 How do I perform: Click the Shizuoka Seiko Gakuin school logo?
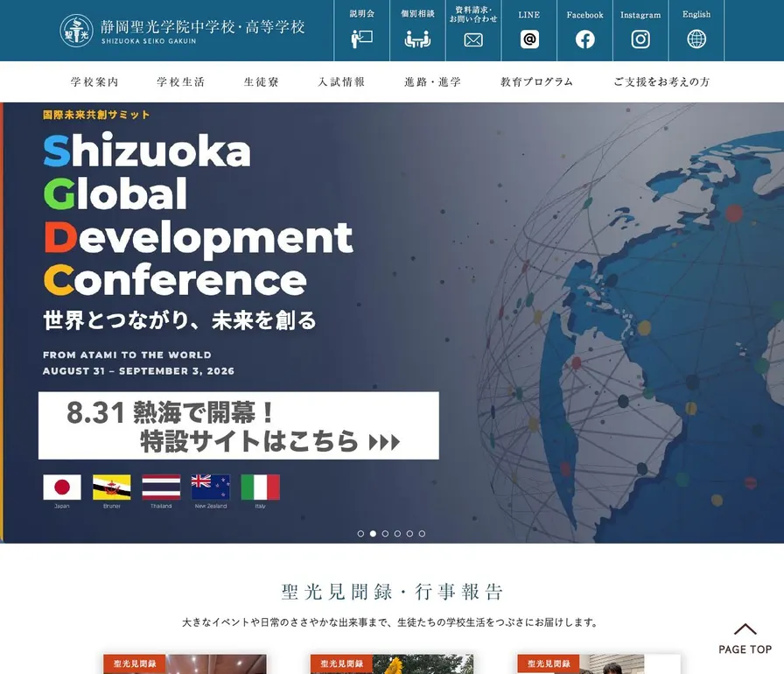(182, 31)
